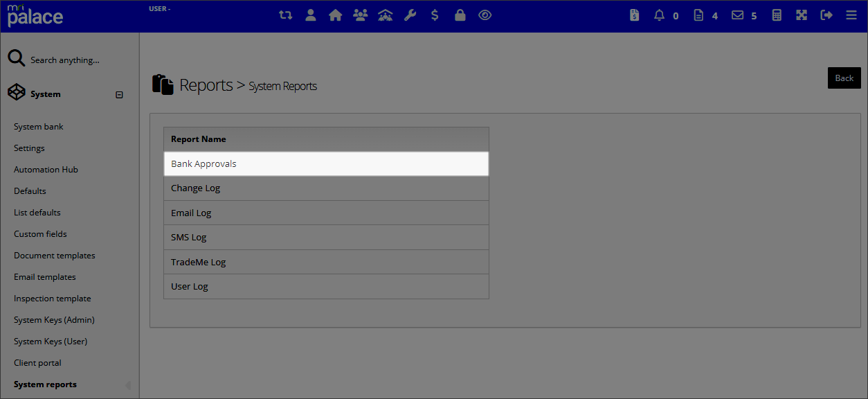Select System reports in the sidebar
This screenshot has height=399, width=868.
pos(45,384)
